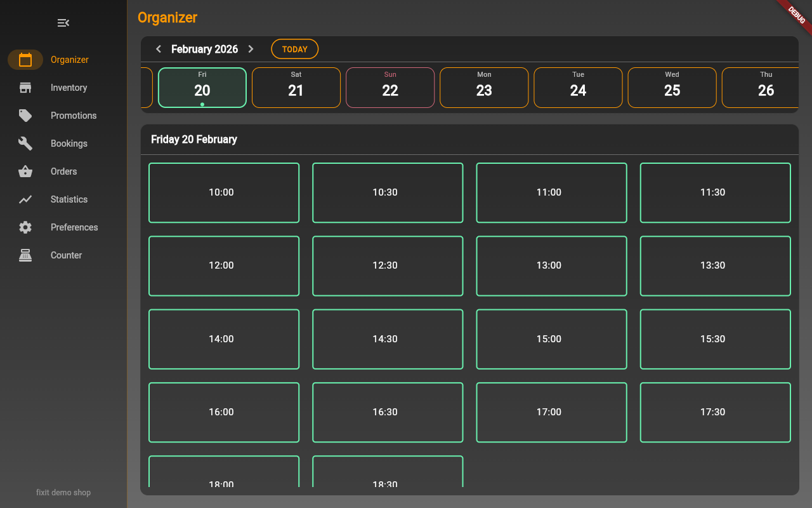The height and width of the screenshot is (508, 812).
Task: Click the Promotions tag icon
Action: coord(25,116)
